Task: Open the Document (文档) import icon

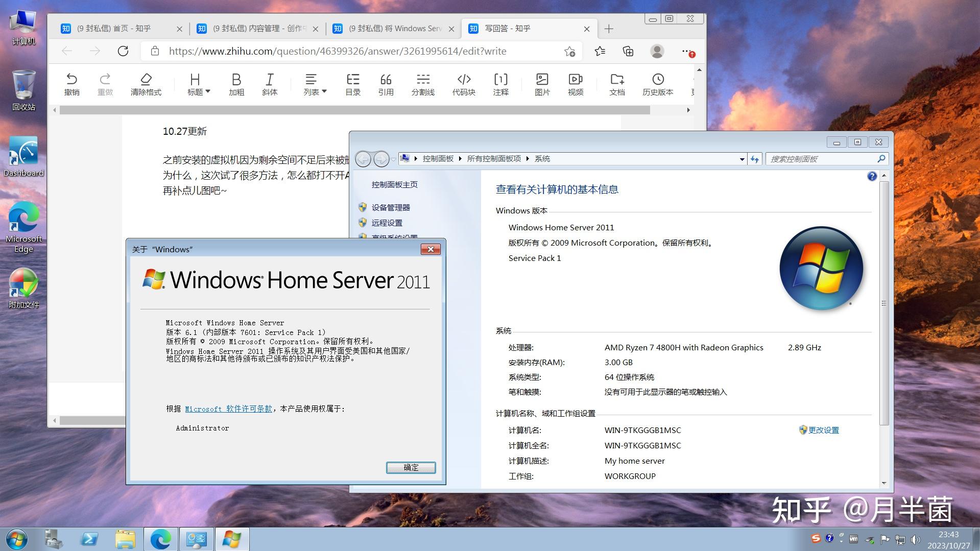Action: tap(617, 84)
